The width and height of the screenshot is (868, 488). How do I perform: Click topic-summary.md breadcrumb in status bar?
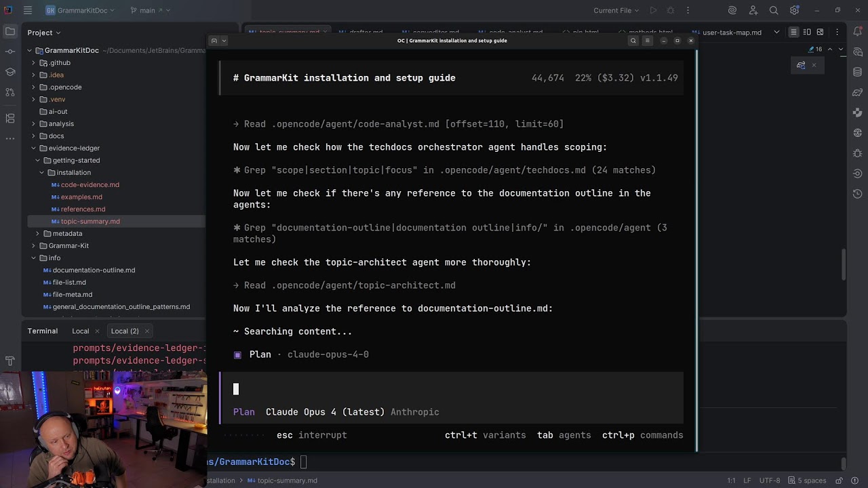(282, 481)
